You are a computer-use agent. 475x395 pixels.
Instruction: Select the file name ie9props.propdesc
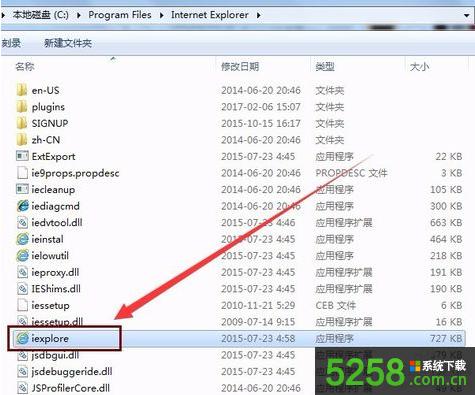tap(75, 173)
